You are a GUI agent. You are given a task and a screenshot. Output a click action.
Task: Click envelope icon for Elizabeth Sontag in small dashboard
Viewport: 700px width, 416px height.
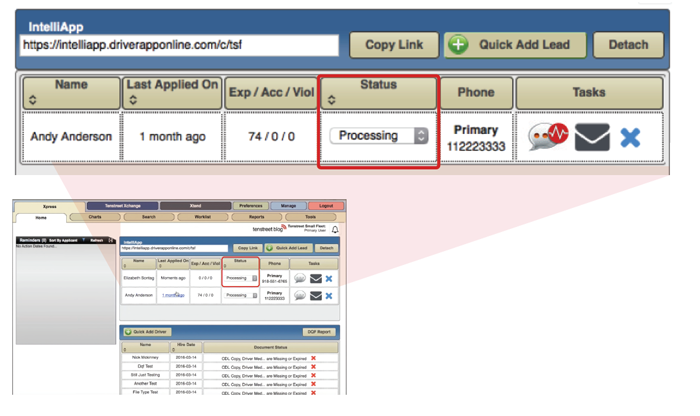[x=316, y=279]
